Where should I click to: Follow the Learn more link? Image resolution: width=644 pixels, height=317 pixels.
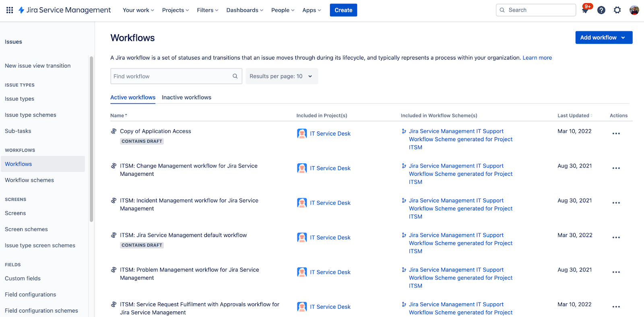(537, 58)
